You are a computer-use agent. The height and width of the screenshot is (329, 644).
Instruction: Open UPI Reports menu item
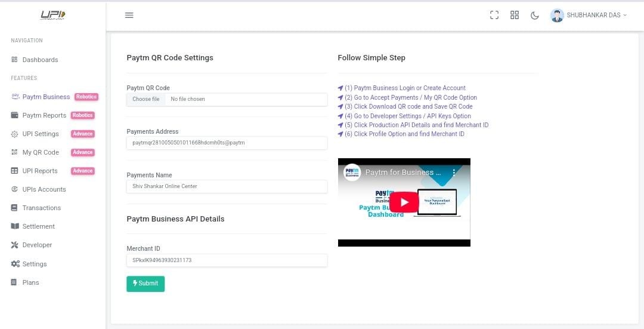point(40,171)
